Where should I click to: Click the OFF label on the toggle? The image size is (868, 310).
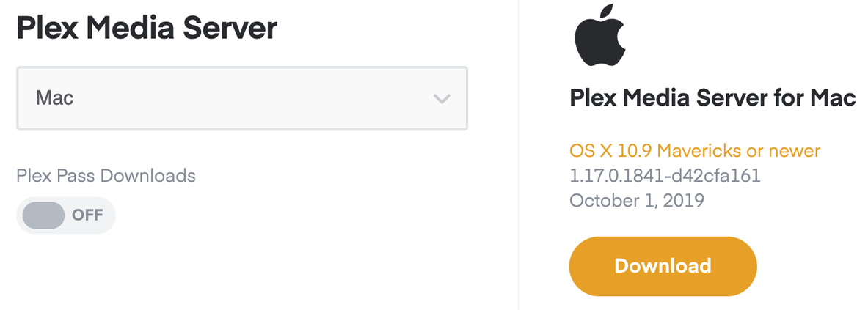(87, 215)
